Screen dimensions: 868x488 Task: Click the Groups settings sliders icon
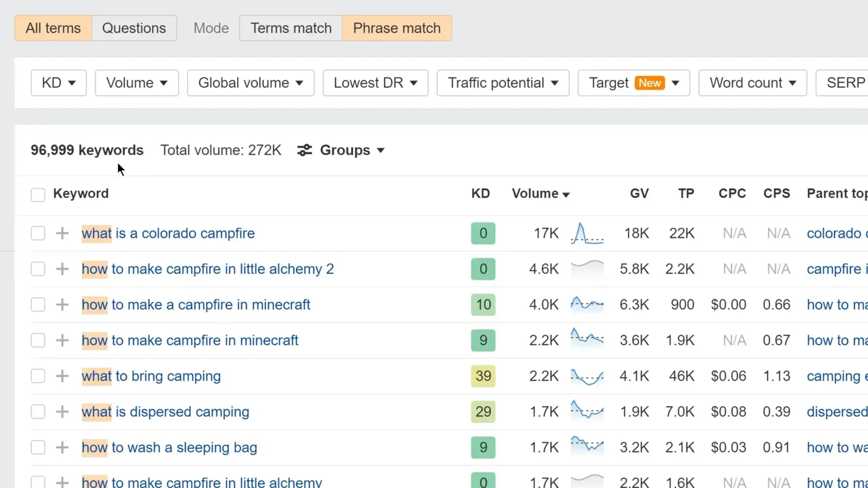(305, 150)
